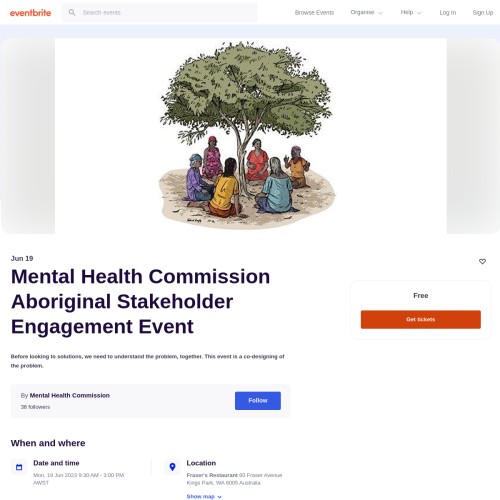Go to Log In page
The image size is (500, 500).
[x=447, y=12]
